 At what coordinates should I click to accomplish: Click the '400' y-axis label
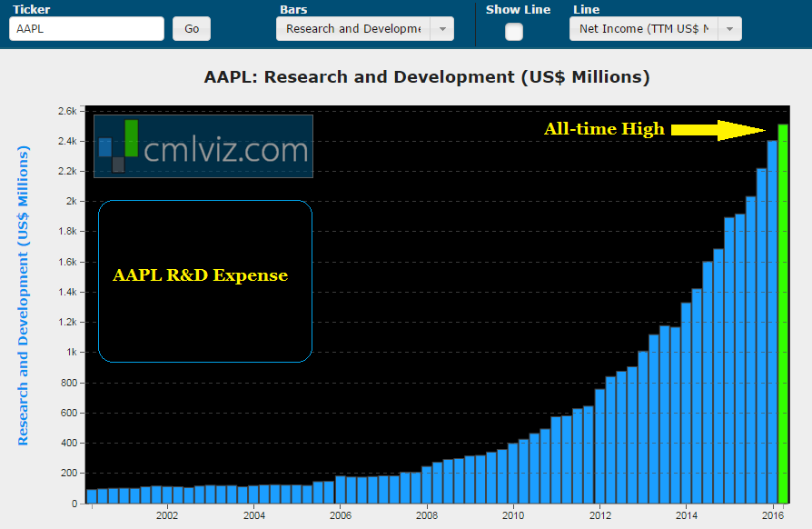tap(69, 443)
